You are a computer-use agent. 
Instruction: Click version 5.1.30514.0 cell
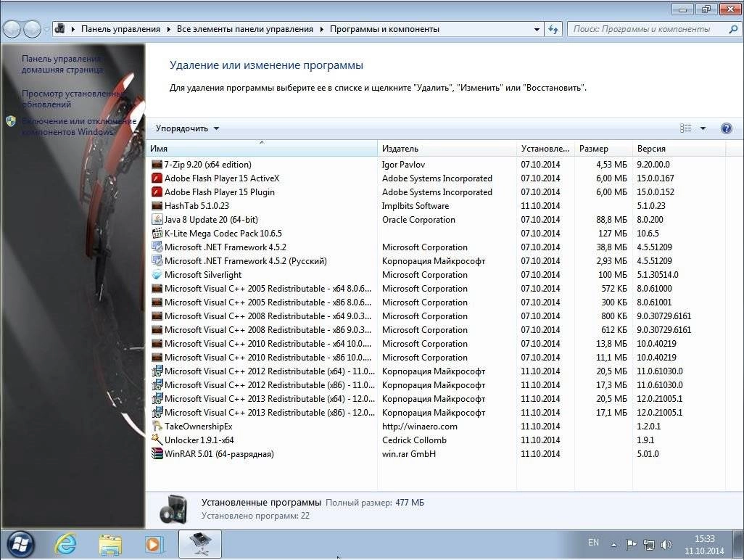coord(658,275)
